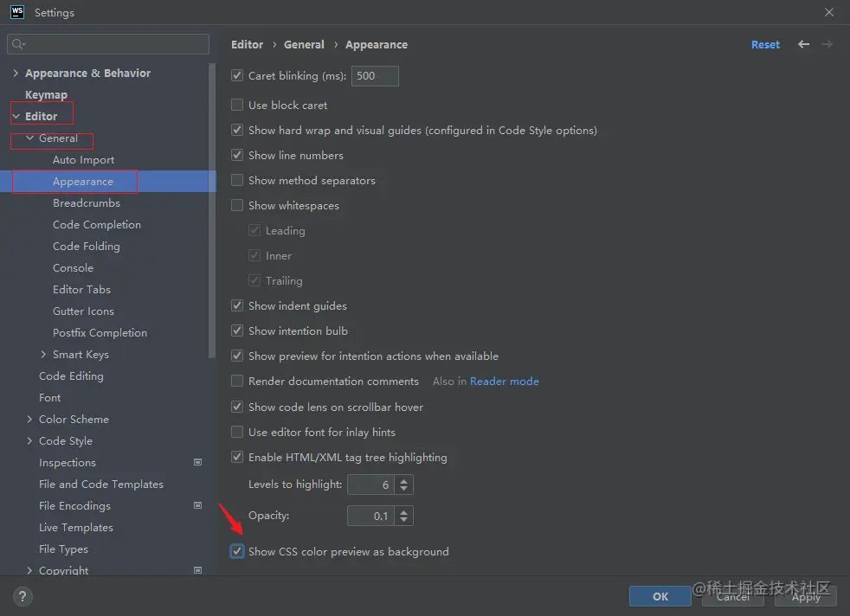Screen dimensions: 850x616
Task: Click the search magnifier icon in settings
Action: [x=18, y=44]
